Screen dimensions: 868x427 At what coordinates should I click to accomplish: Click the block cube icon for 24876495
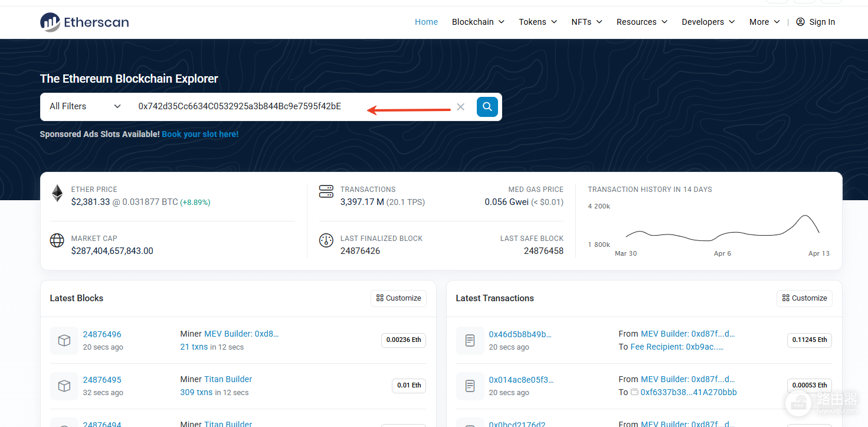(x=64, y=386)
